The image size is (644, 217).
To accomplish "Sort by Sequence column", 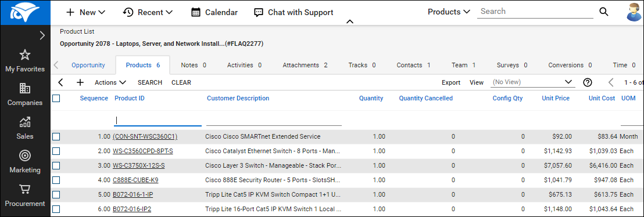I will tap(94, 98).
